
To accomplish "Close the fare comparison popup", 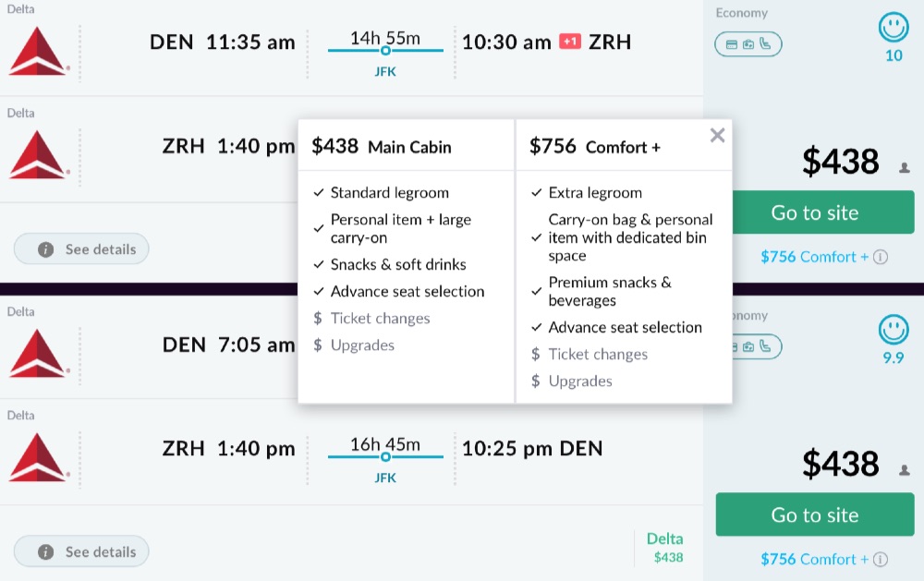I will (x=717, y=136).
